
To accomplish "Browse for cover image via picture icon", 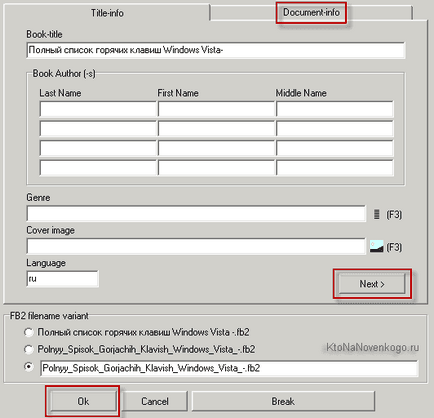I will pyautogui.click(x=377, y=247).
